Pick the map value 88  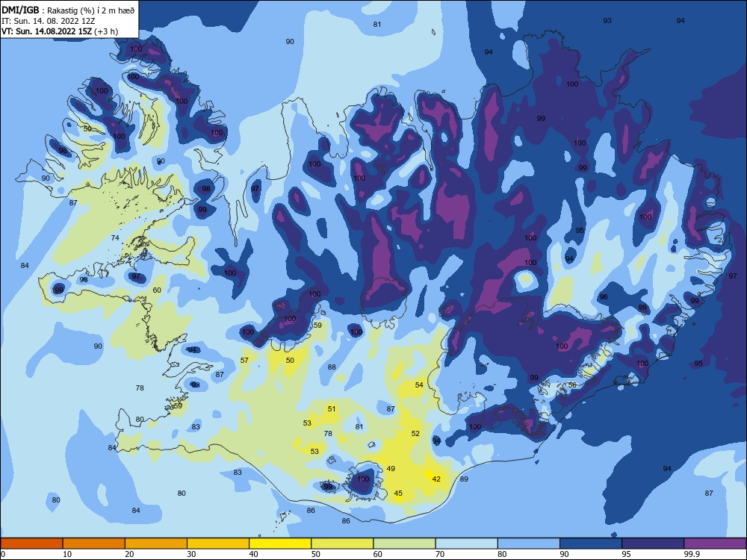point(332,367)
